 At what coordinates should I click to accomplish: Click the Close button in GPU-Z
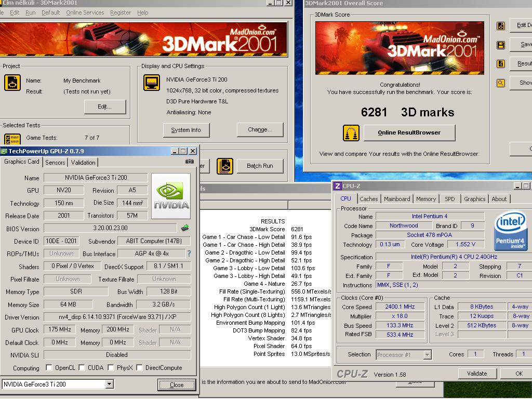(x=177, y=385)
